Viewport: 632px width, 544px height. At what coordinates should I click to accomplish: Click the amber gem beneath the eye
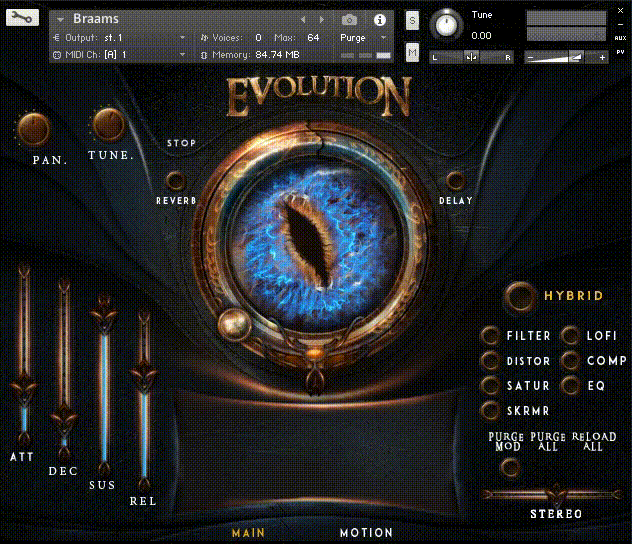coord(314,355)
